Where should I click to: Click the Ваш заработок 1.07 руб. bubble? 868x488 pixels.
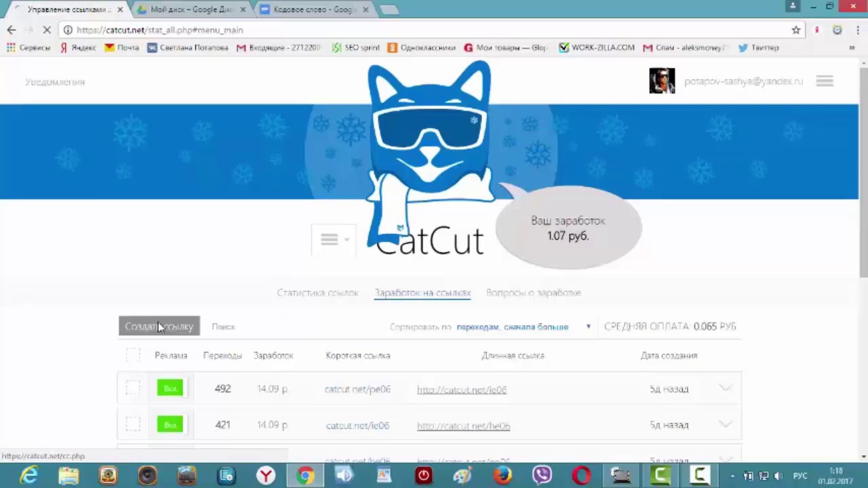[568, 228]
